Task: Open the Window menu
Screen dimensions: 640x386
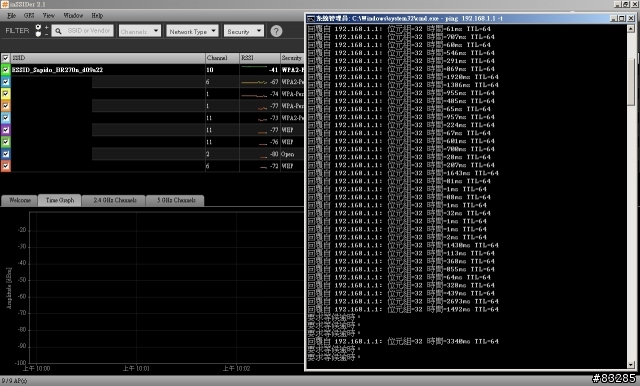Action: (x=73, y=16)
